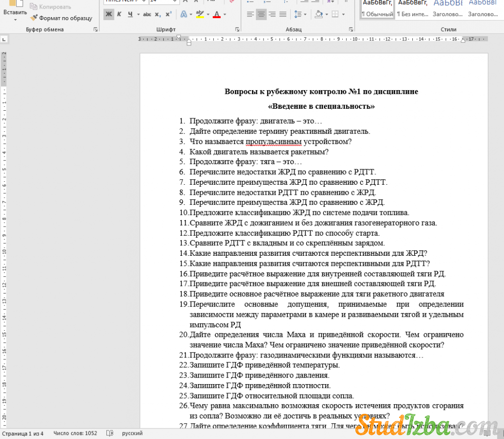Select second Заголовок heading style
Viewport: 504px width, 439px height.
pos(483,9)
